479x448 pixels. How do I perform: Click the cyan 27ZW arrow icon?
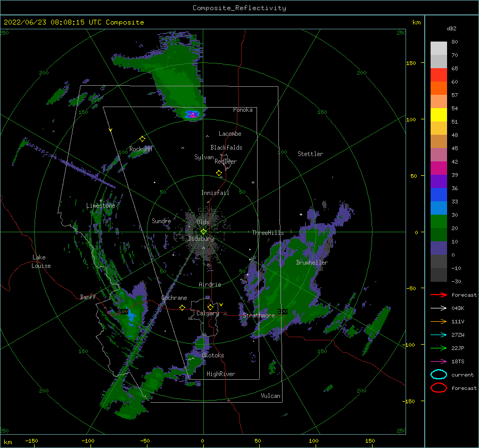tap(439, 335)
